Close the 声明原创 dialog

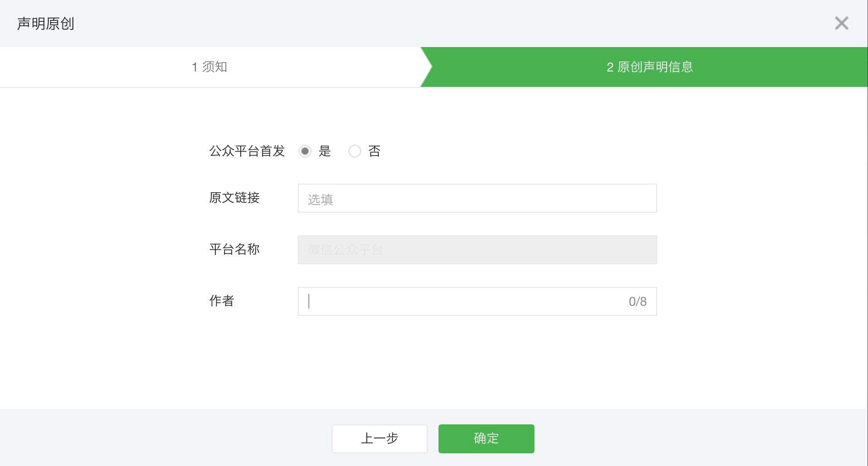point(841,23)
